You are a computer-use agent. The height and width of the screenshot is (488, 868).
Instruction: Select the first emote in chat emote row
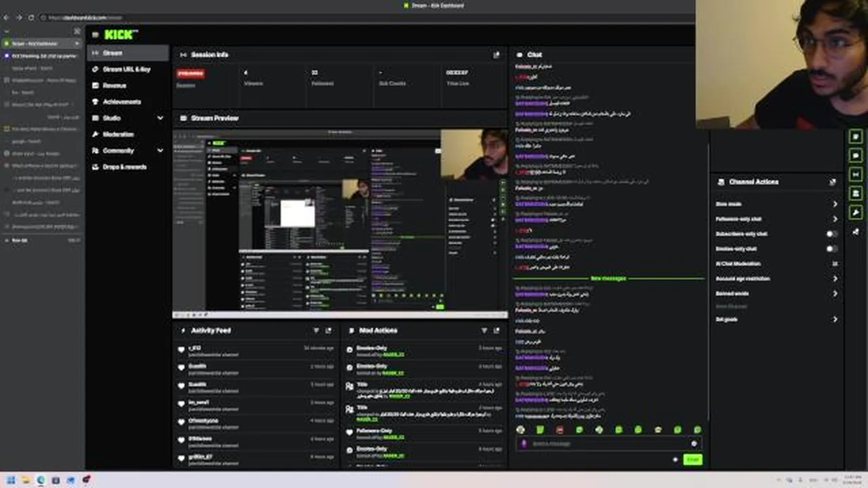pos(521,430)
